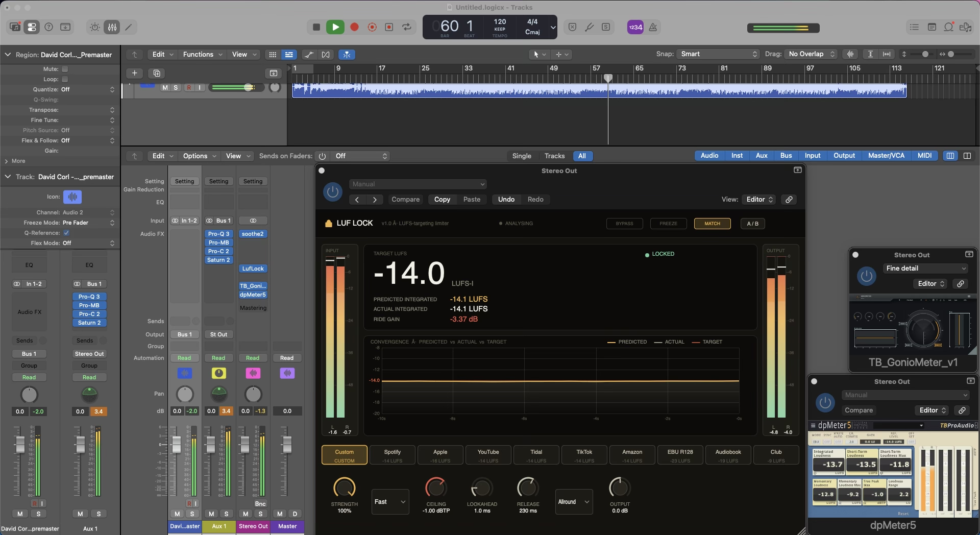Open the mixer Options menu
Screen dimensions: 980x535
pyautogui.click(x=199, y=156)
